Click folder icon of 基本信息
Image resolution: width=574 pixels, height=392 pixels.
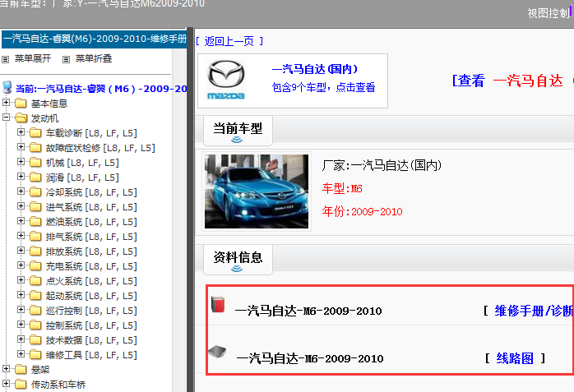point(21,103)
